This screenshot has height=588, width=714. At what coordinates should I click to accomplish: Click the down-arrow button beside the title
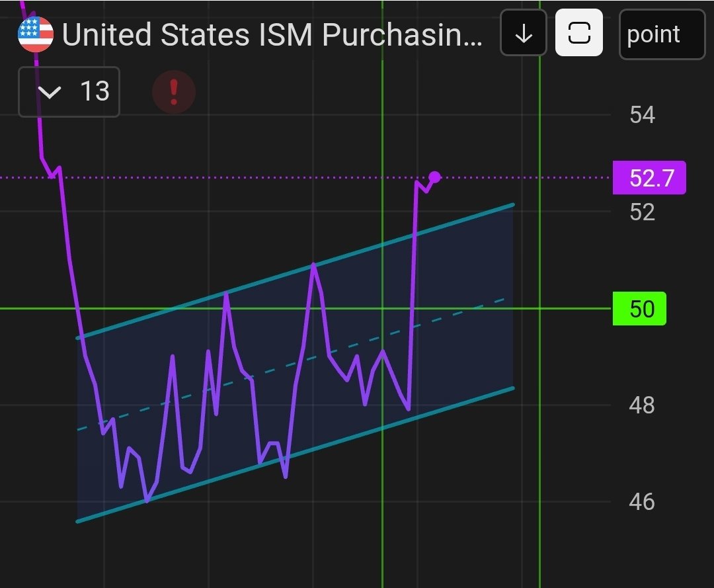tap(524, 33)
